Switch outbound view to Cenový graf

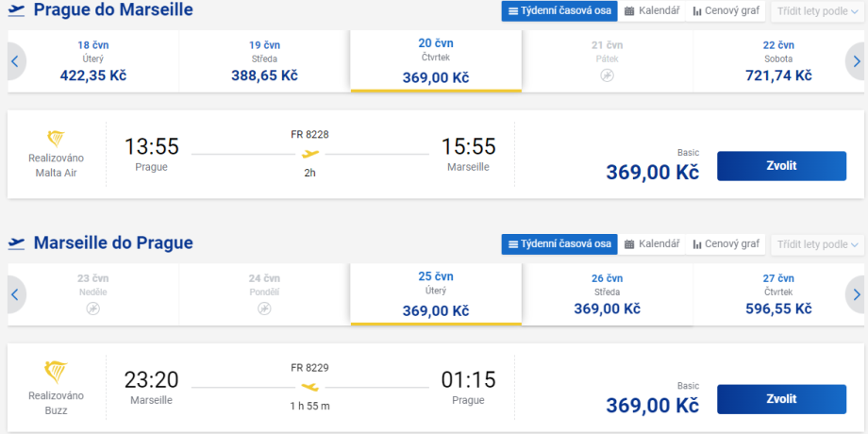(726, 11)
